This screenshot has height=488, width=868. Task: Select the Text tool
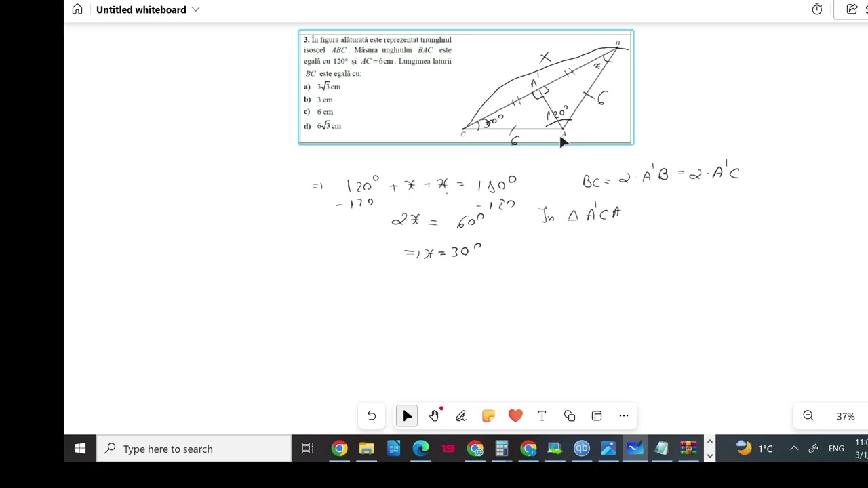point(542,416)
